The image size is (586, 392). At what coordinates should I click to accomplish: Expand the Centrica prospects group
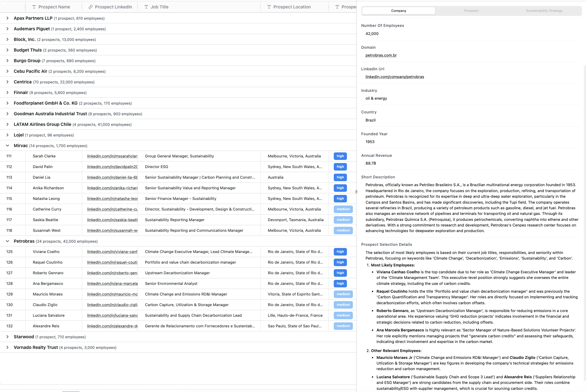tap(8, 82)
